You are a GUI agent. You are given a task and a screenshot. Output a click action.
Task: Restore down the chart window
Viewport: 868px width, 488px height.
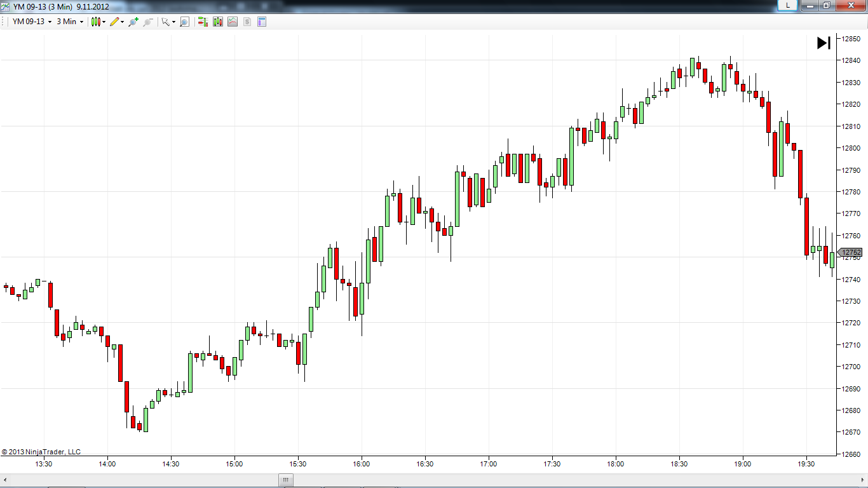[826, 5]
